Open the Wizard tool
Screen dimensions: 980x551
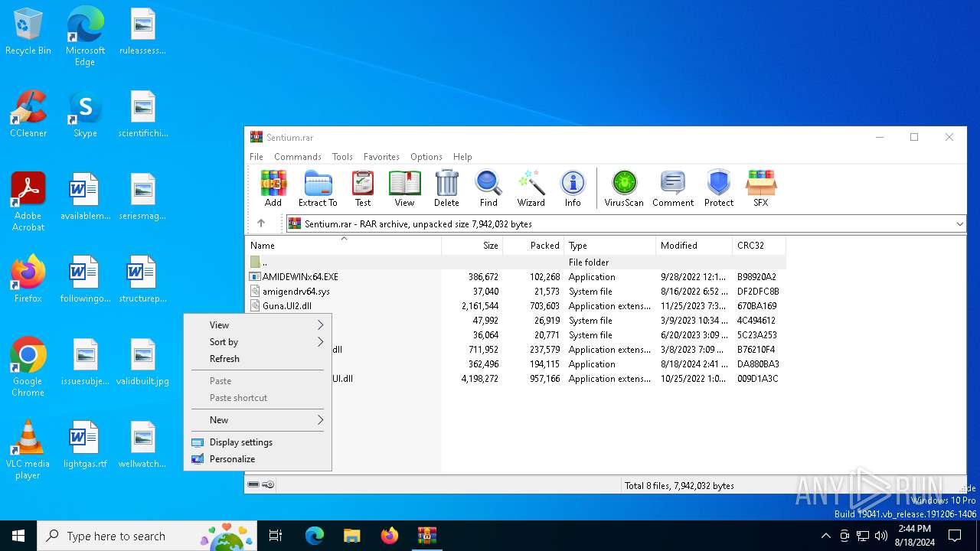531,188
